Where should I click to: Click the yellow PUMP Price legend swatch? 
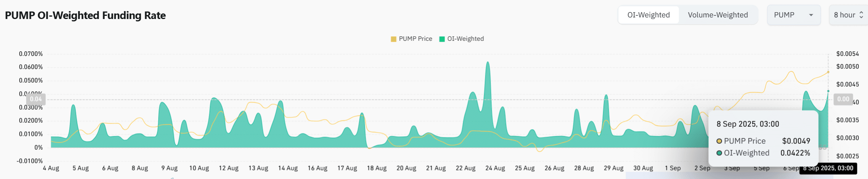pyautogui.click(x=393, y=39)
